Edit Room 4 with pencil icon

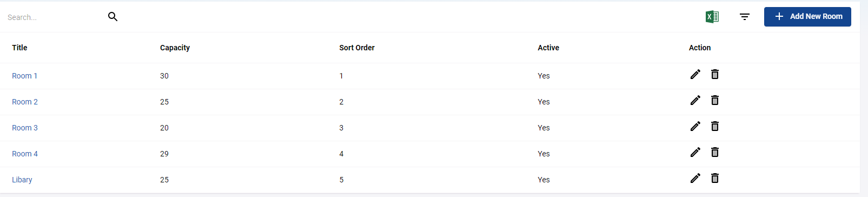click(695, 152)
